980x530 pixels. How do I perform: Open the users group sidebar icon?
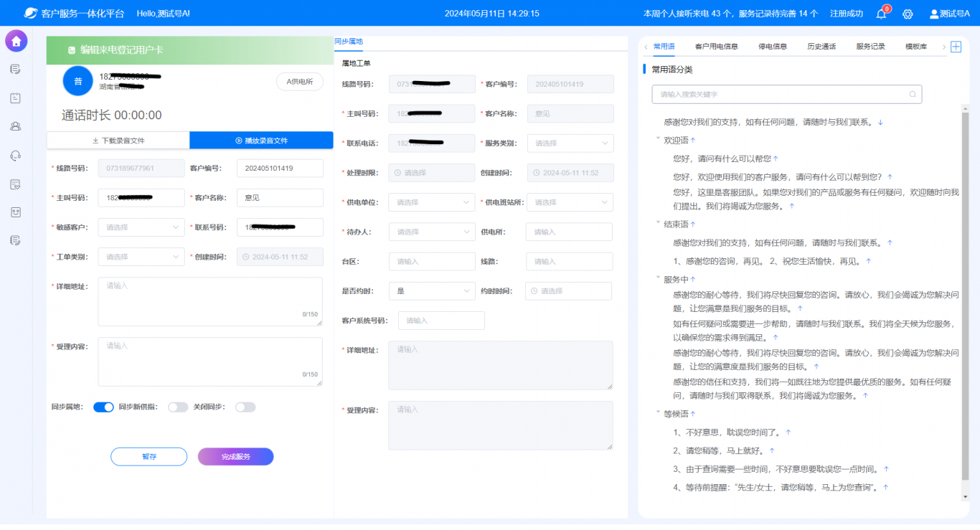[15, 127]
